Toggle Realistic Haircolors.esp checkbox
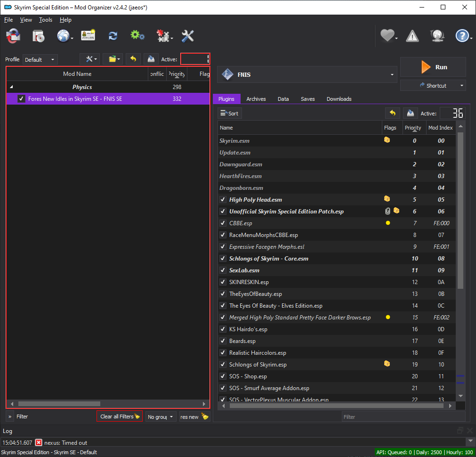 point(223,353)
